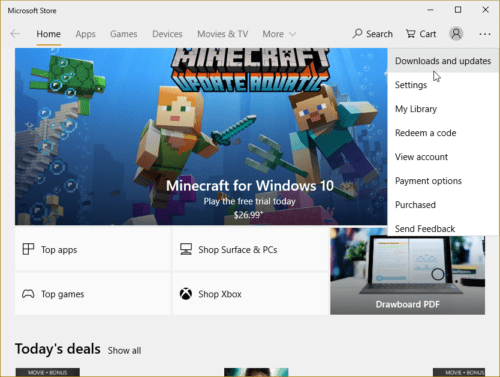Switch to the Movies & TV tab
The height and width of the screenshot is (377, 500).
pos(223,34)
